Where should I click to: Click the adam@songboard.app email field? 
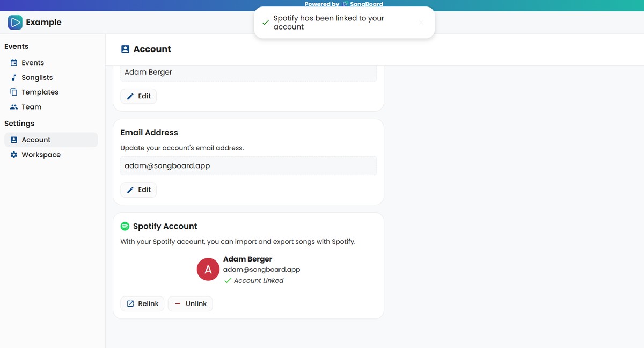tap(248, 166)
